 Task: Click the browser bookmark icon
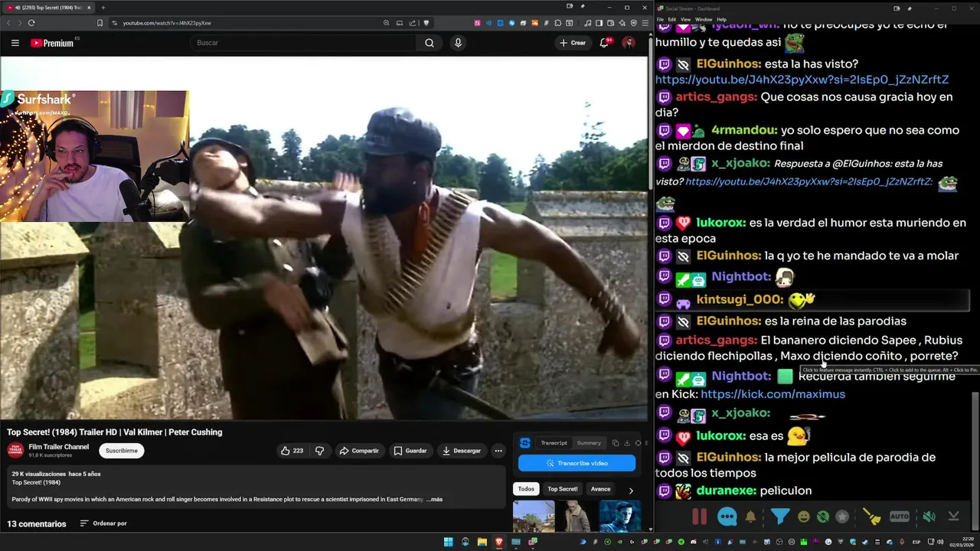pyautogui.click(x=100, y=23)
